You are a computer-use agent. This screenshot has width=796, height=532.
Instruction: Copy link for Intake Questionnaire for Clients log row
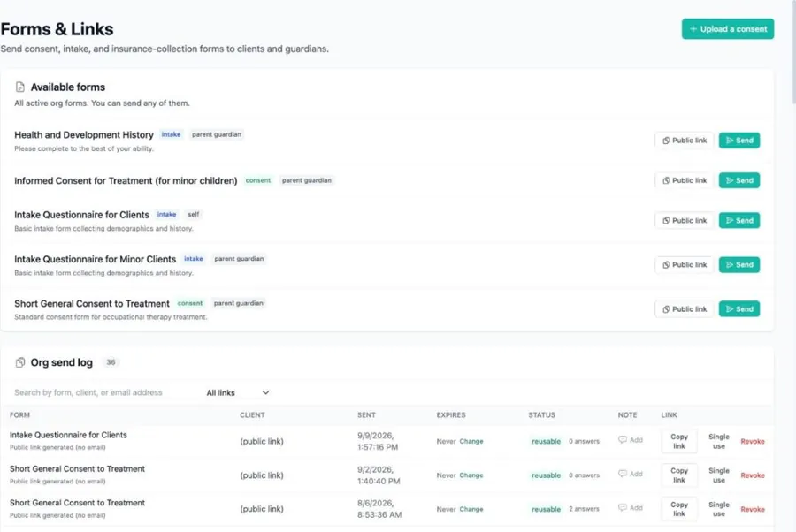678,441
